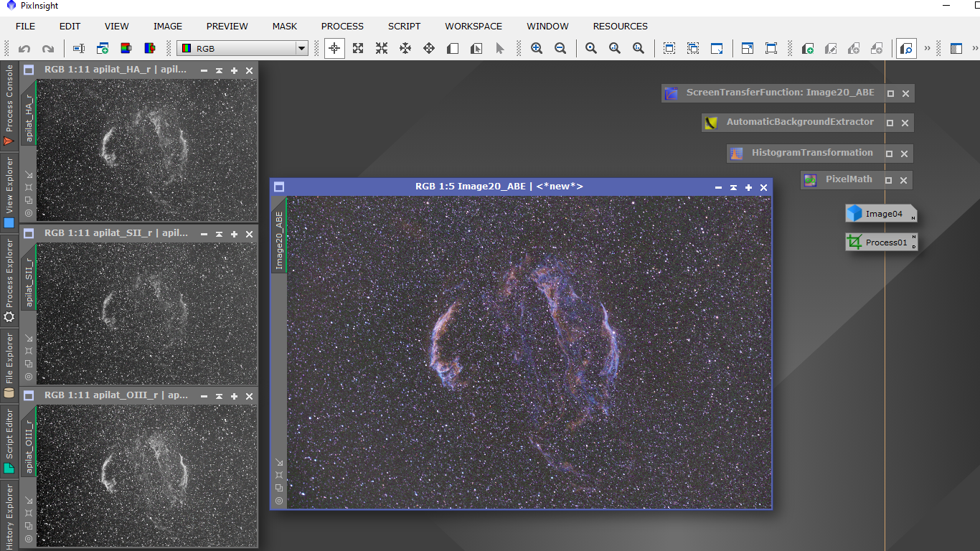Click the Process01 crop icon
This screenshot has height=551, width=980.
point(854,242)
